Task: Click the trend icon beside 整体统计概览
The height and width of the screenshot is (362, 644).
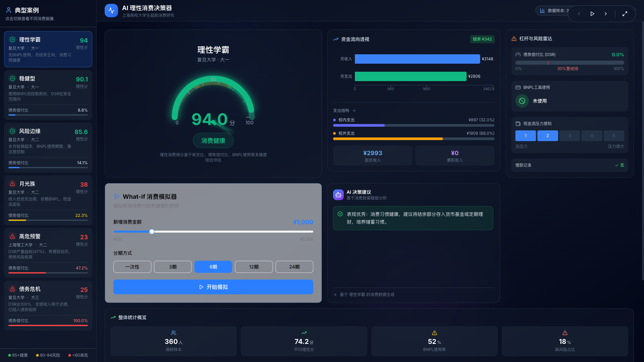Action: click(113, 317)
